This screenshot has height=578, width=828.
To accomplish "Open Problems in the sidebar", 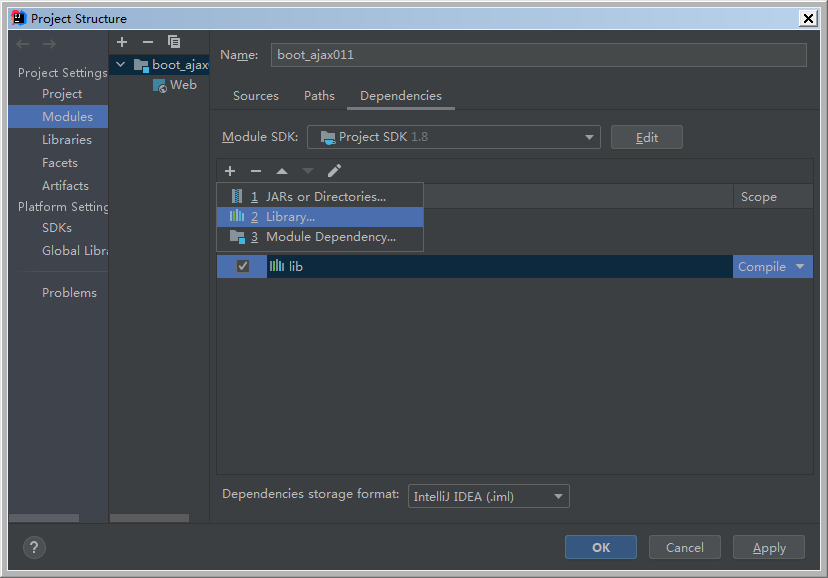I will coord(69,292).
